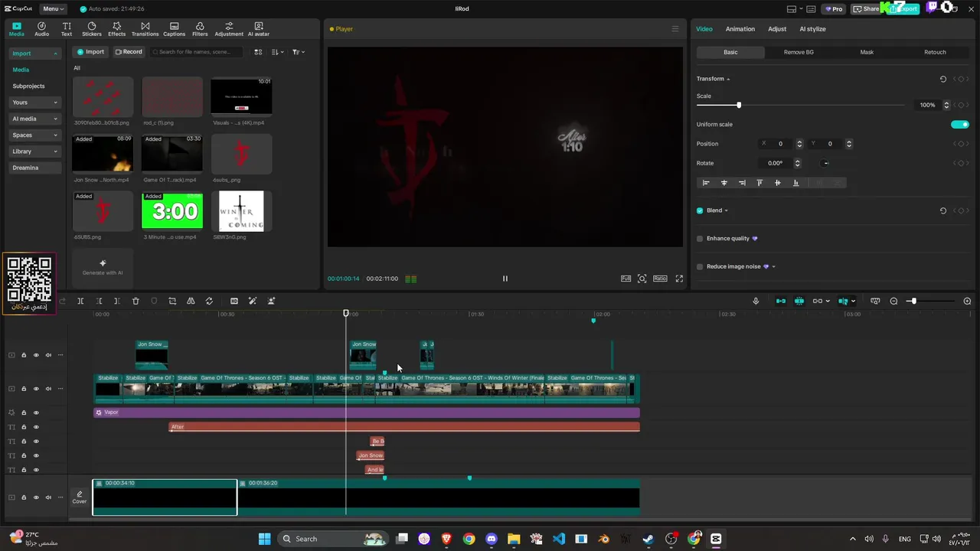Screen dimensions: 980x551
Task: Click the Scale slider handle
Action: (x=739, y=105)
